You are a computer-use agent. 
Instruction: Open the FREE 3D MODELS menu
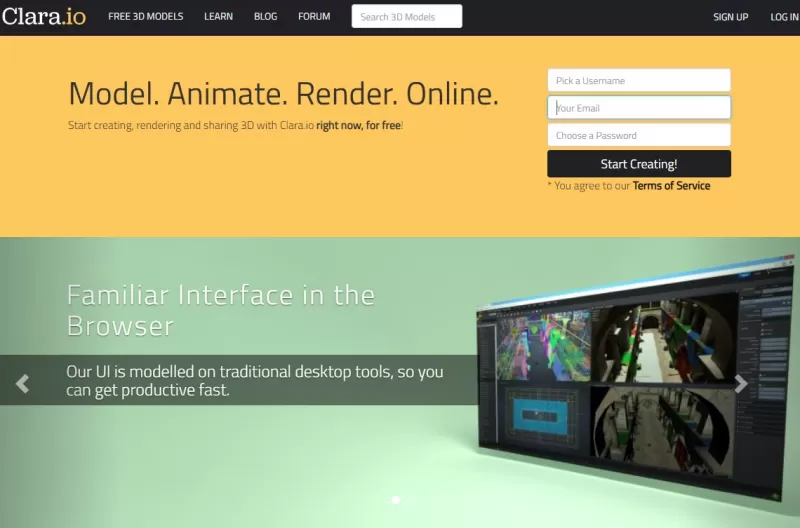pyautogui.click(x=146, y=17)
